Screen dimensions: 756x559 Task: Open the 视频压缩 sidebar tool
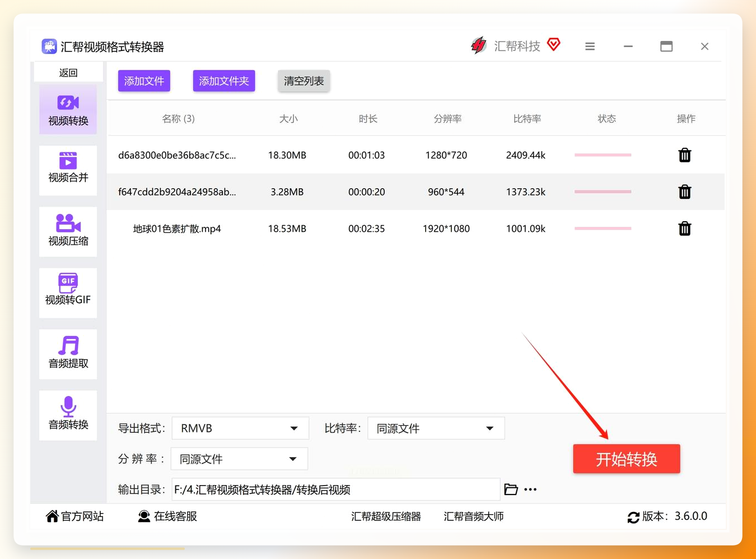point(68,232)
